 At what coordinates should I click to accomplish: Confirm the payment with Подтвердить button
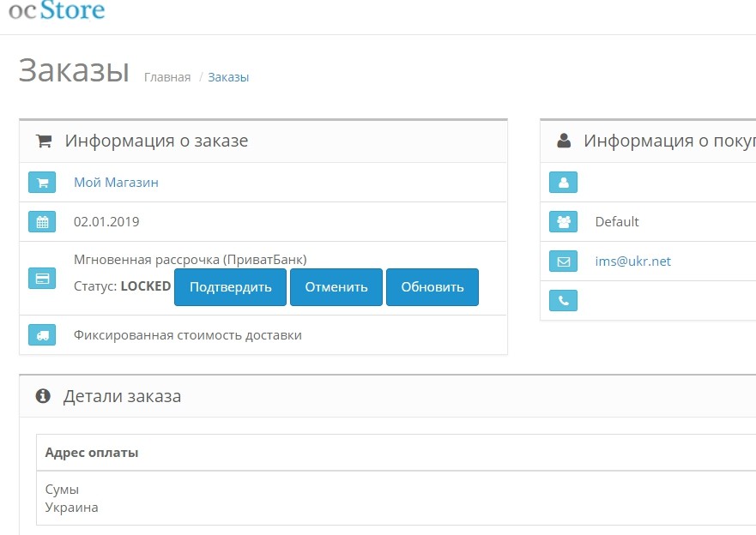[231, 287]
